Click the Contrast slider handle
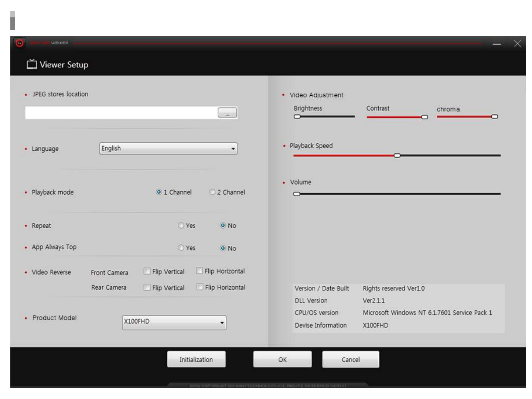 [424, 117]
